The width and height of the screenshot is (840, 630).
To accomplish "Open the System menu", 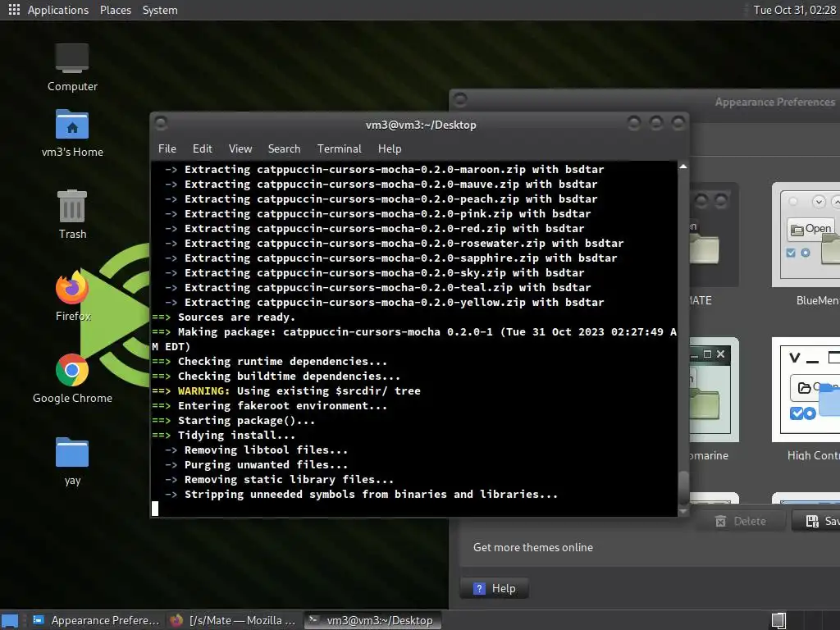I will click(x=160, y=10).
